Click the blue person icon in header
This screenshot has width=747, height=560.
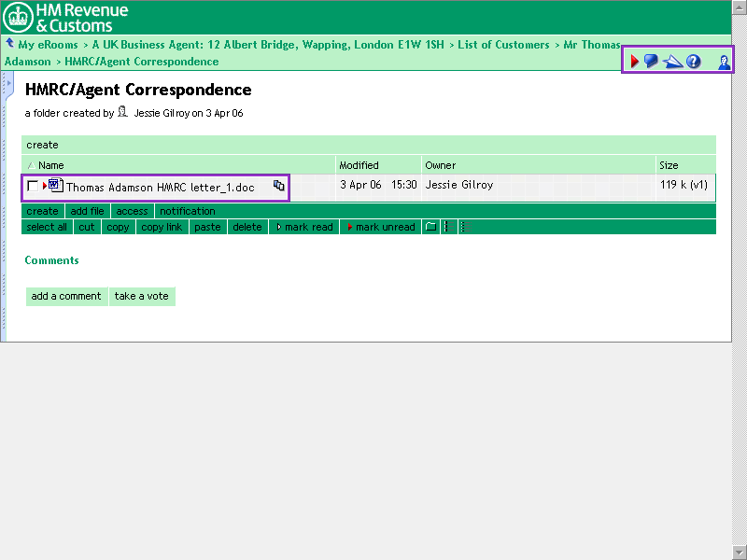(724, 62)
